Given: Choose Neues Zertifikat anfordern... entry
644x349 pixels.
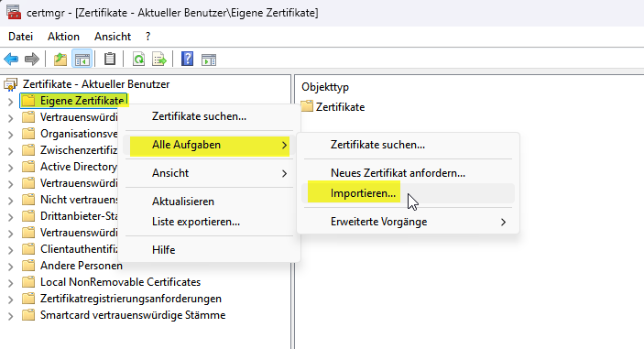Looking at the screenshot, I should [398, 173].
